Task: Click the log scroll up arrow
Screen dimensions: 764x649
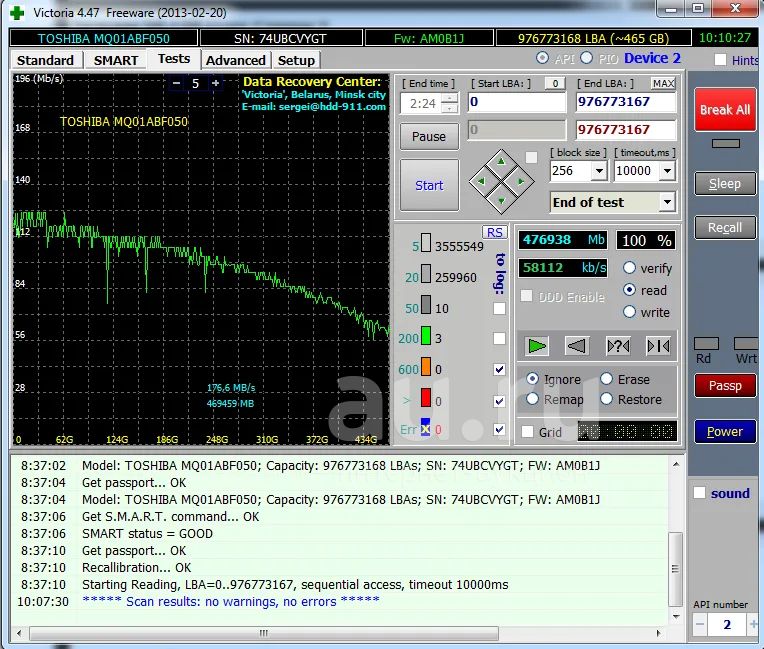Action: coord(676,465)
